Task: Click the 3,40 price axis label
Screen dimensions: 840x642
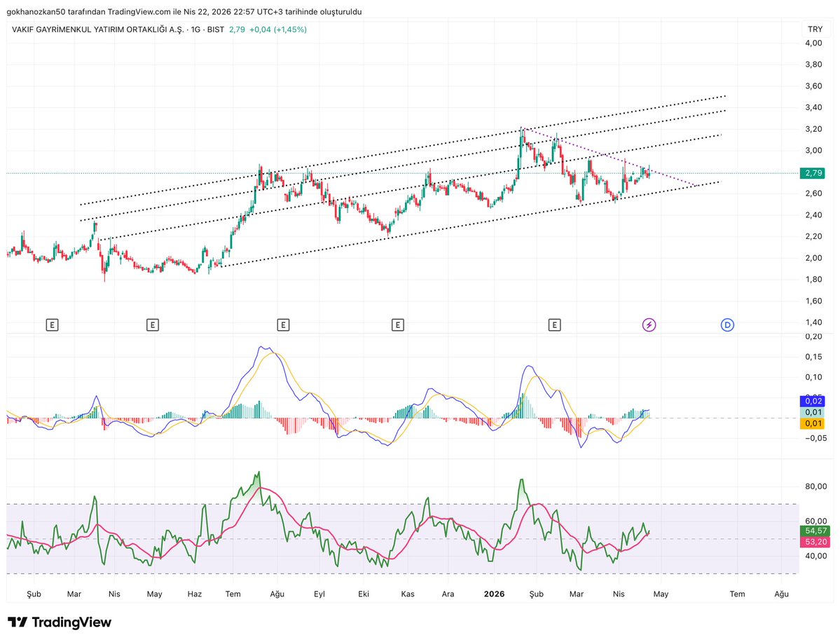Action: click(813, 107)
